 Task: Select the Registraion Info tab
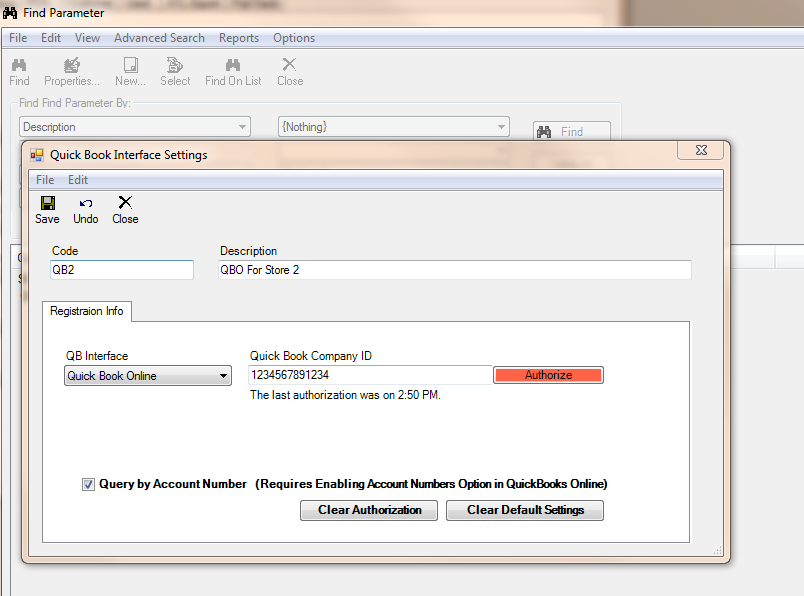pos(87,311)
